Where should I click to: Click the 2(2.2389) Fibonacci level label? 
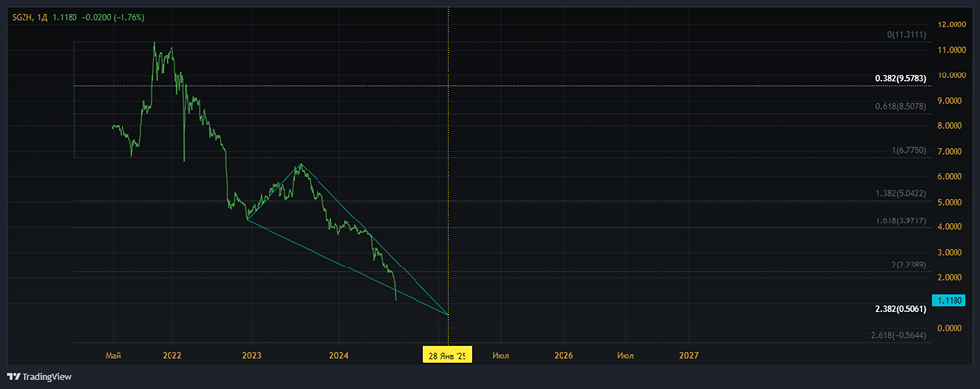(x=909, y=266)
